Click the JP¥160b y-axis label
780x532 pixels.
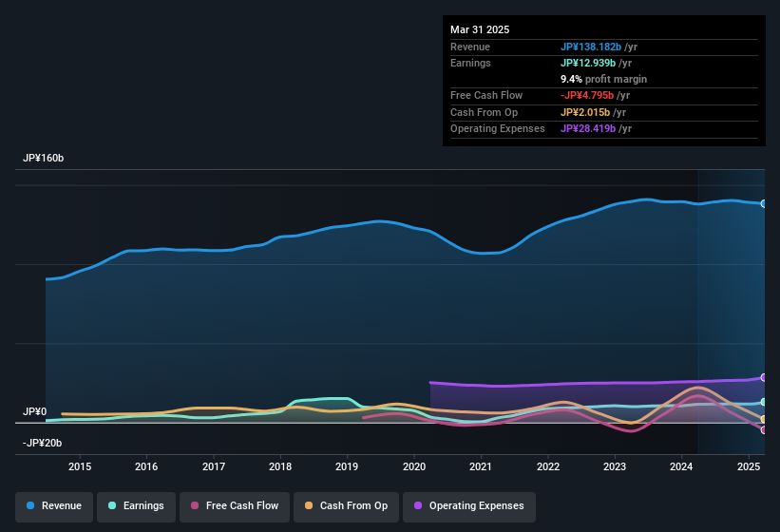coord(44,158)
